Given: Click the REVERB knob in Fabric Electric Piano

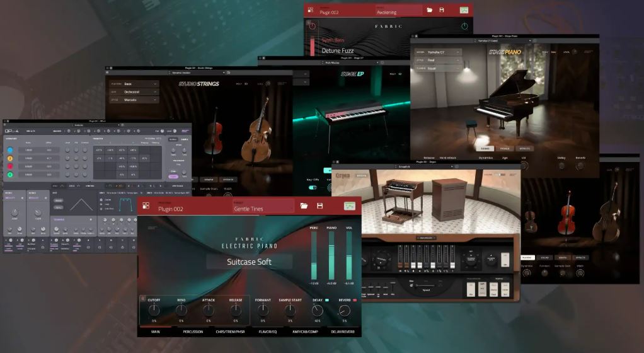Looking at the screenshot, I should tap(345, 310).
